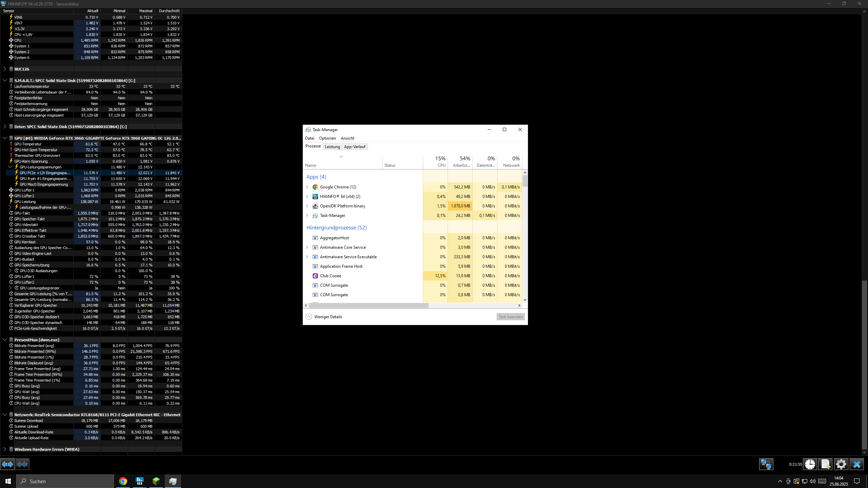The image size is (868, 488).
Task: Expand the NUC126 sensor group
Action: pos(5,69)
